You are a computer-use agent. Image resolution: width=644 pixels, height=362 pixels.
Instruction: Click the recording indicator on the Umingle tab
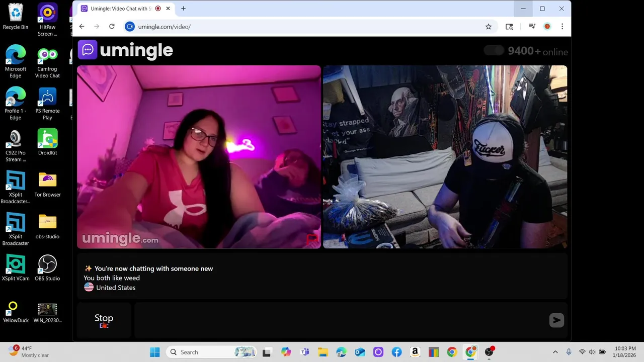click(158, 9)
